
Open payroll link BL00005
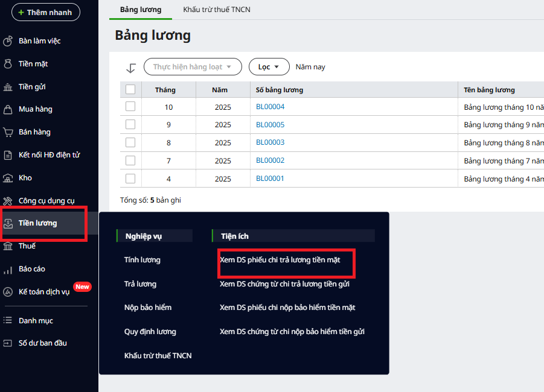(x=270, y=125)
